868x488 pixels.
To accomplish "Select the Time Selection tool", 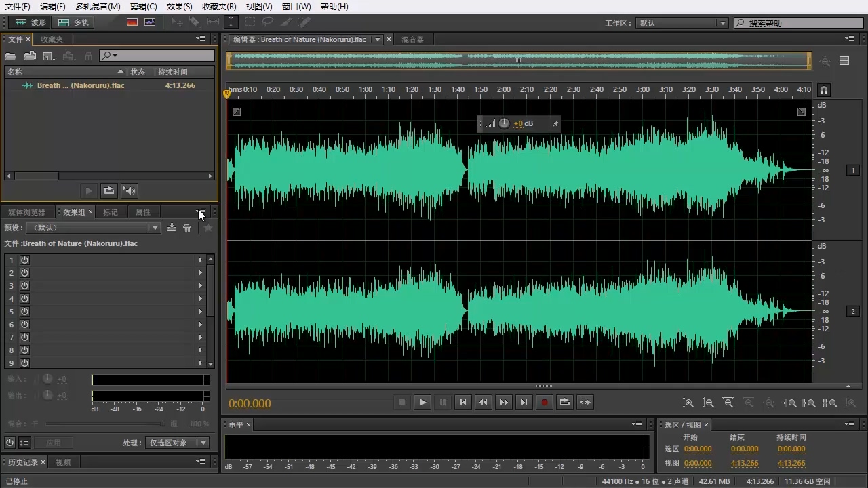I will pos(231,22).
